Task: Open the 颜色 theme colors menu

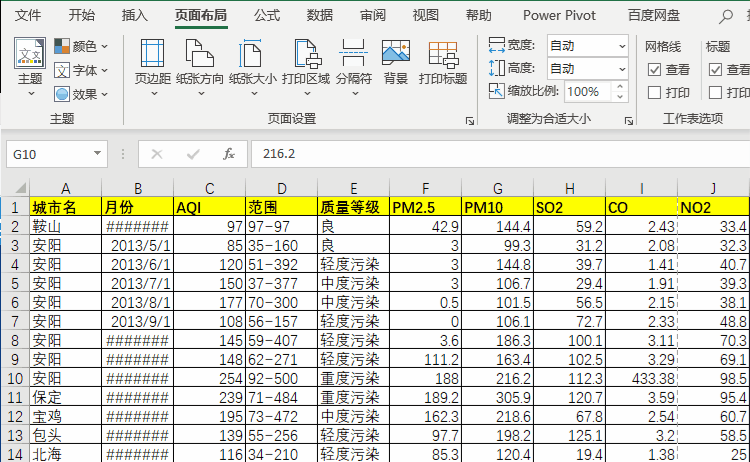Action: coord(82,46)
